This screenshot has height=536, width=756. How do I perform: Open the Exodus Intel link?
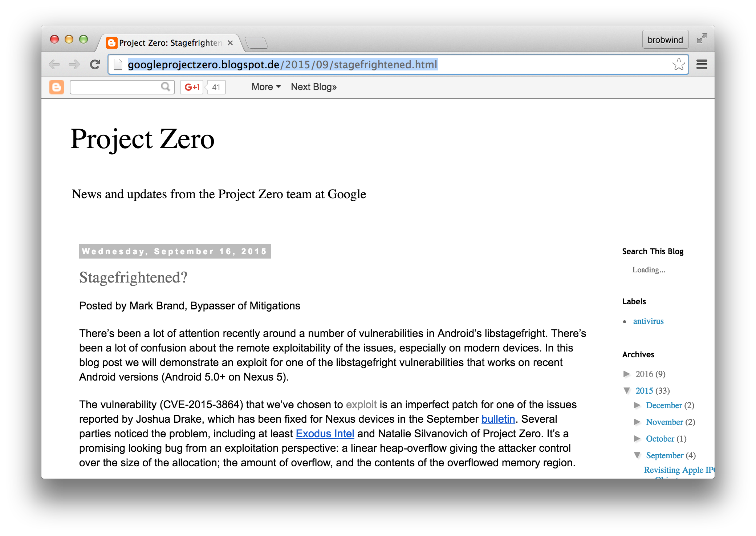(325, 434)
